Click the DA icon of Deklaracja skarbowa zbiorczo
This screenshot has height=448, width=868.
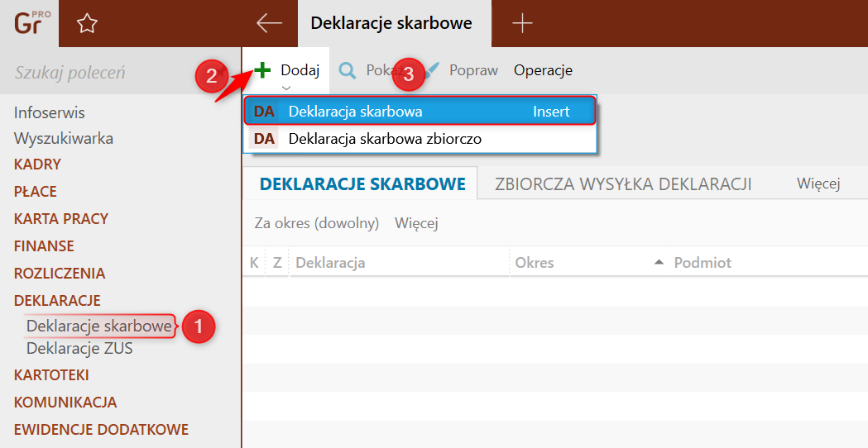(x=264, y=138)
